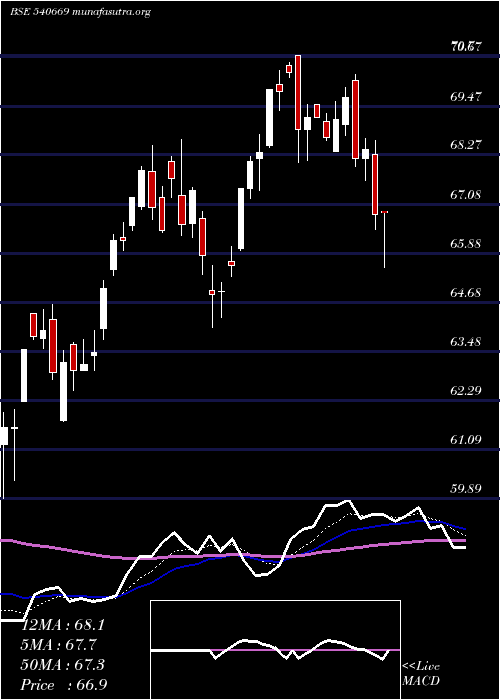Click the '5MA : 67.7' indicator text
This screenshot has height=700, width=500.
point(58,645)
